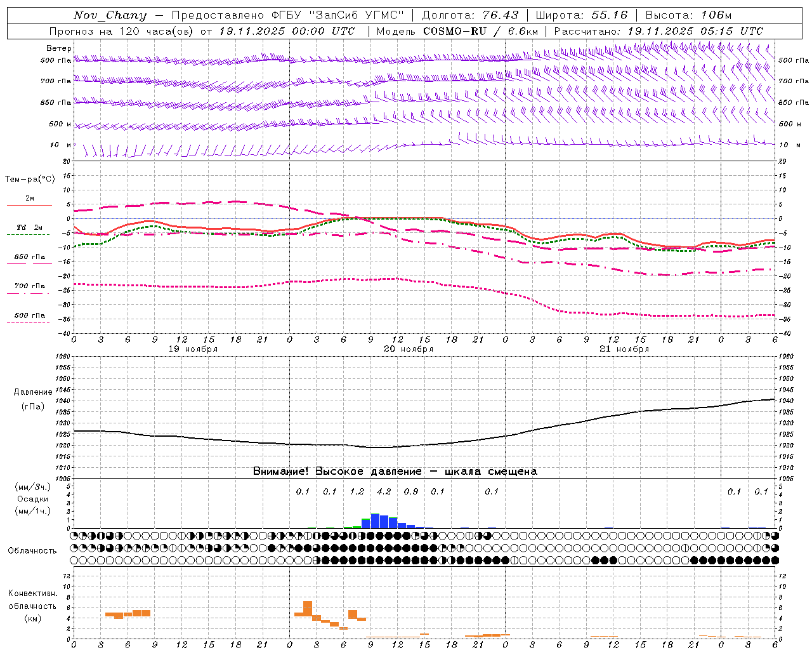
Task: Select the "Предоставлено ФГБУ ЗапСиб УГМС" text
Action: (289, 15)
